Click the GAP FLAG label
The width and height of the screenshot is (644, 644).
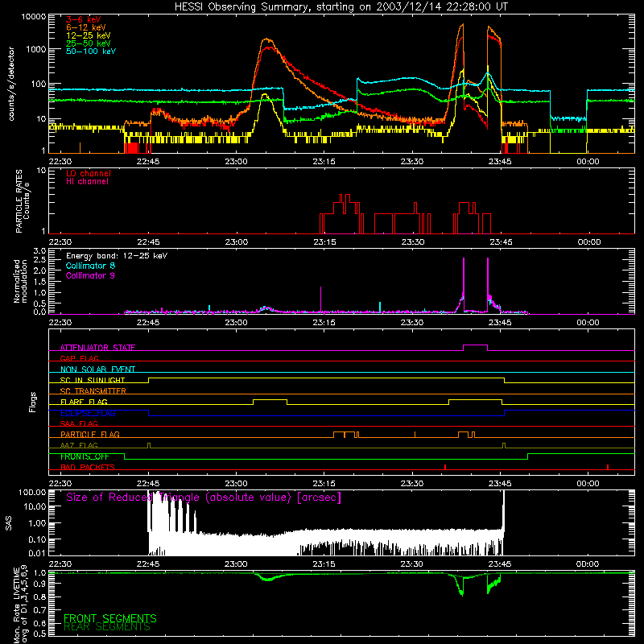[x=79, y=358]
